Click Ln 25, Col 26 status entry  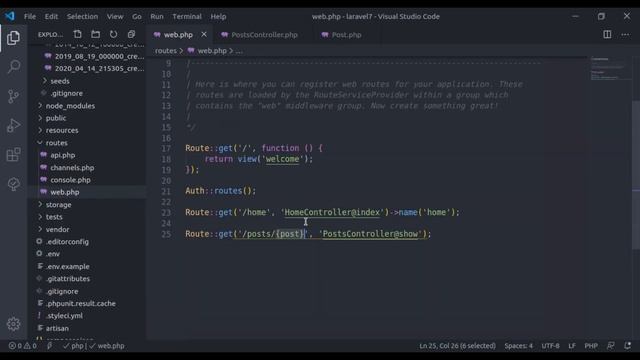pos(457,346)
